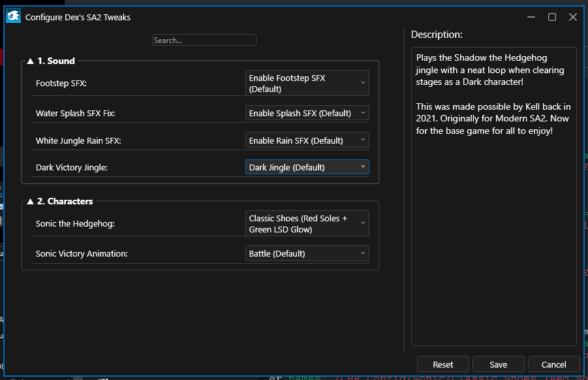The height and width of the screenshot is (380, 588).
Task: Click the Shadow jingle description text
Action: (x=493, y=94)
